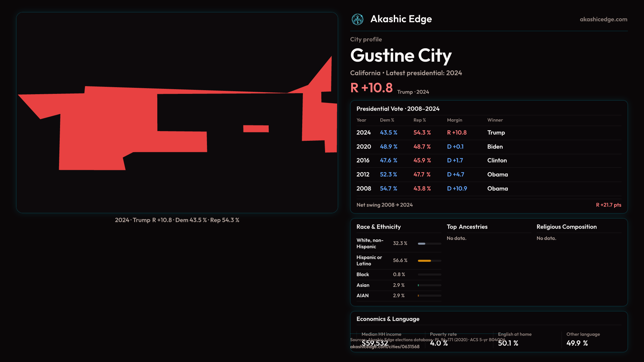
Task: Open the akashicedge.com link in header
Action: click(603, 19)
